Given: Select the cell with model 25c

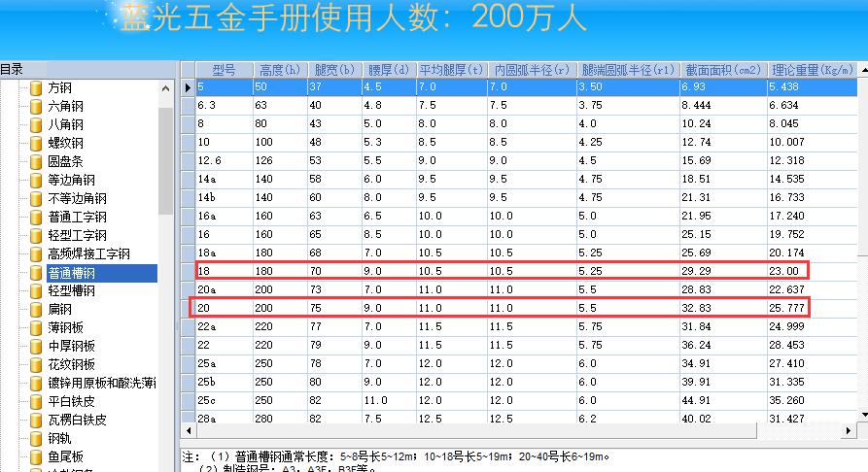Looking at the screenshot, I should (225, 401).
